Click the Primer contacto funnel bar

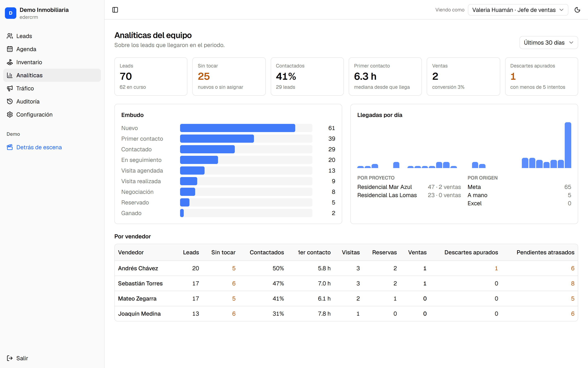click(x=217, y=139)
